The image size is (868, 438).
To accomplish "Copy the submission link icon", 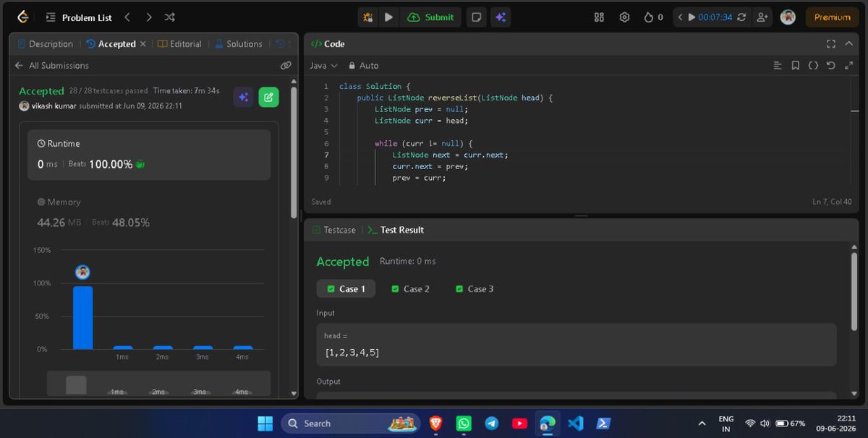I will click(x=286, y=65).
